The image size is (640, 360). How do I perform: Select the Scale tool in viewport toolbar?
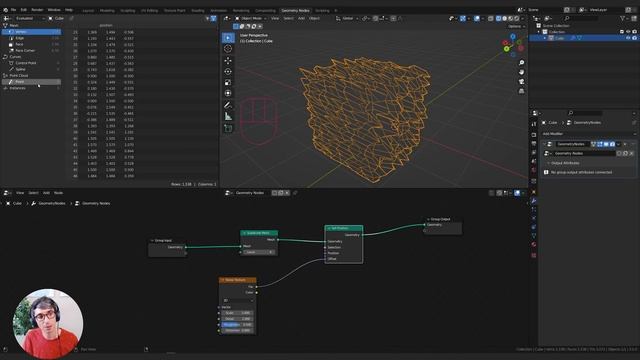(228, 83)
